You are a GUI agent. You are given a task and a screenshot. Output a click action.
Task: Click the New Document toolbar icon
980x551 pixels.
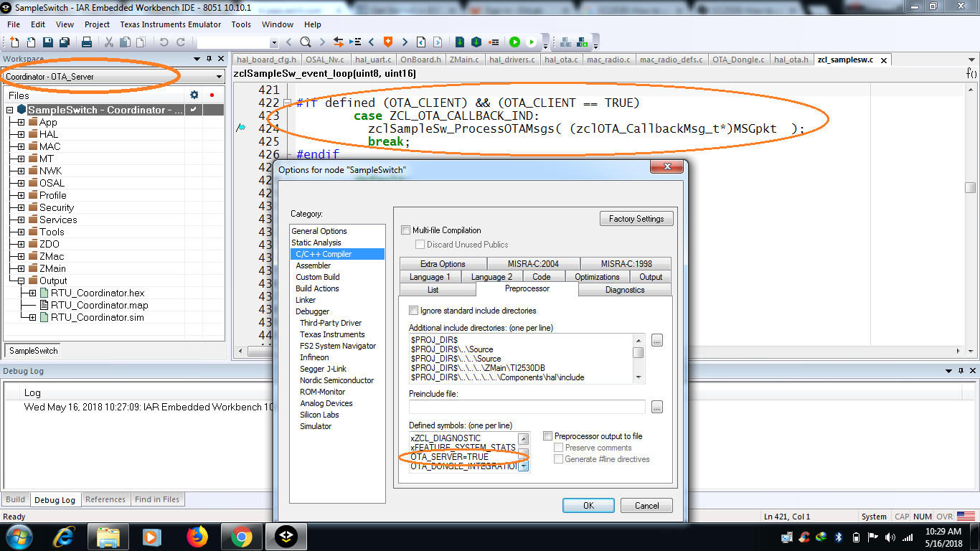[13, 42]
